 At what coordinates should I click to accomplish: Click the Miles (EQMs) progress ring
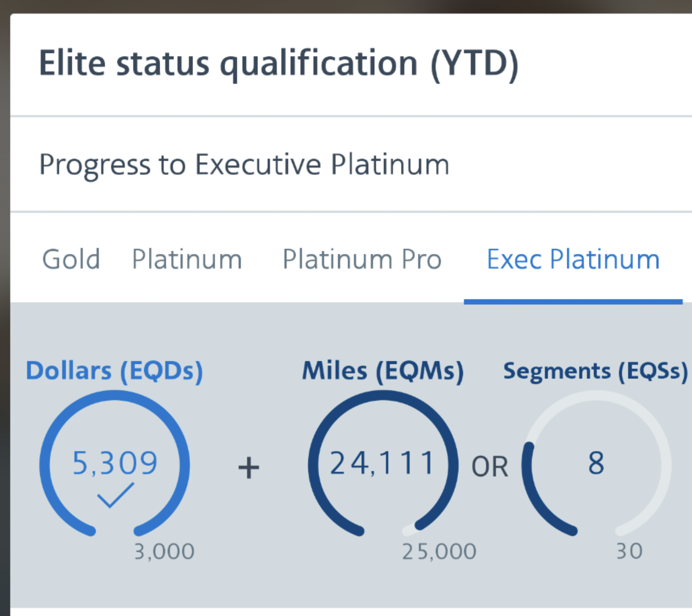click(x=383, y=464)
